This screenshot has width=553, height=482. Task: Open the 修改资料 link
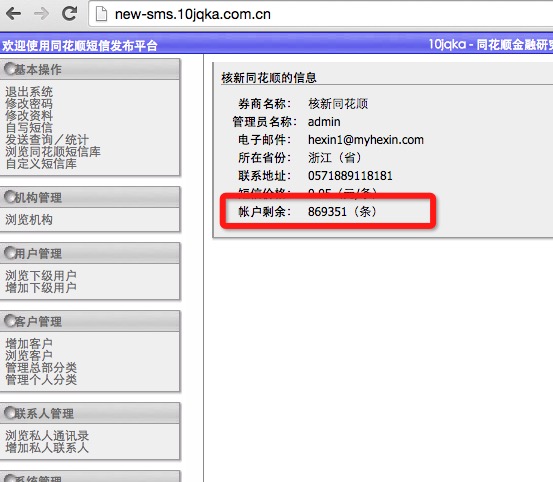pyautogui.click(x=29, y=116)
